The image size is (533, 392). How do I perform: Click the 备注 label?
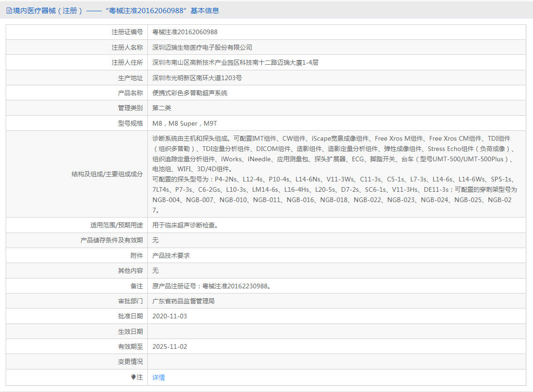click(x=137, y=286)
